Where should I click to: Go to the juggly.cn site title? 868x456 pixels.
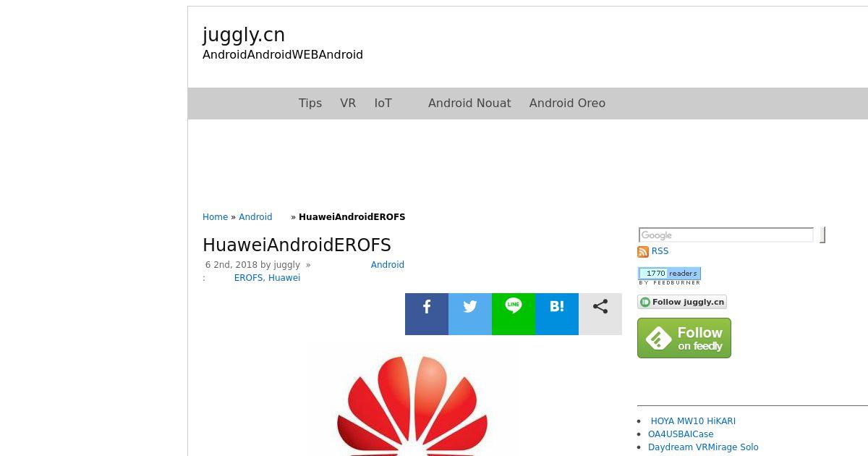pos(244,35)
